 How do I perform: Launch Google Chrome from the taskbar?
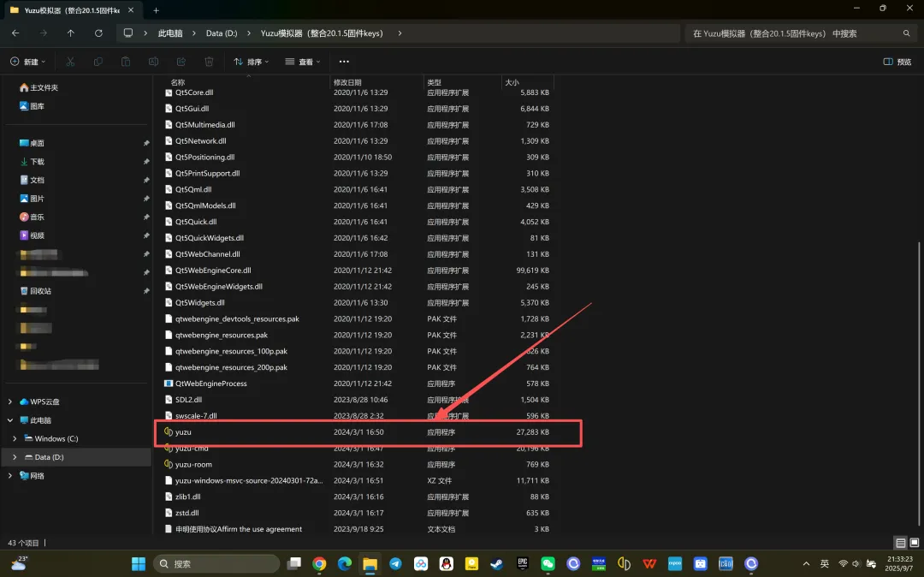click(x=319, y=564)
